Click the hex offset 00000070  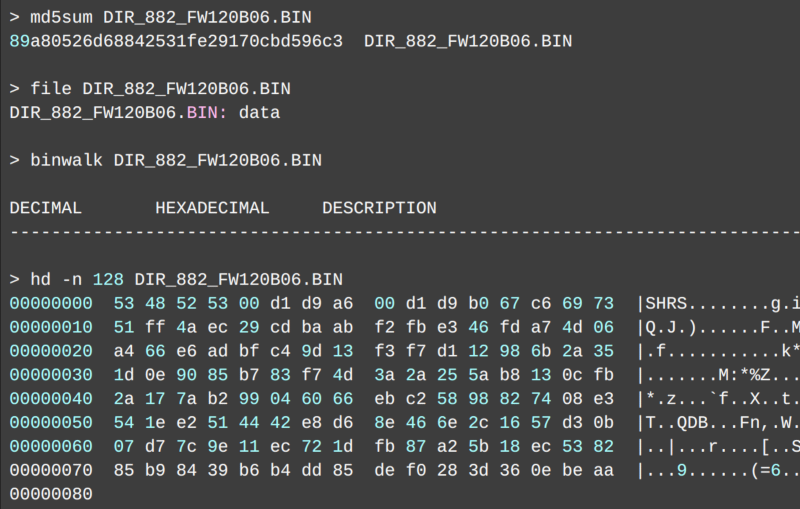[51, 470]
